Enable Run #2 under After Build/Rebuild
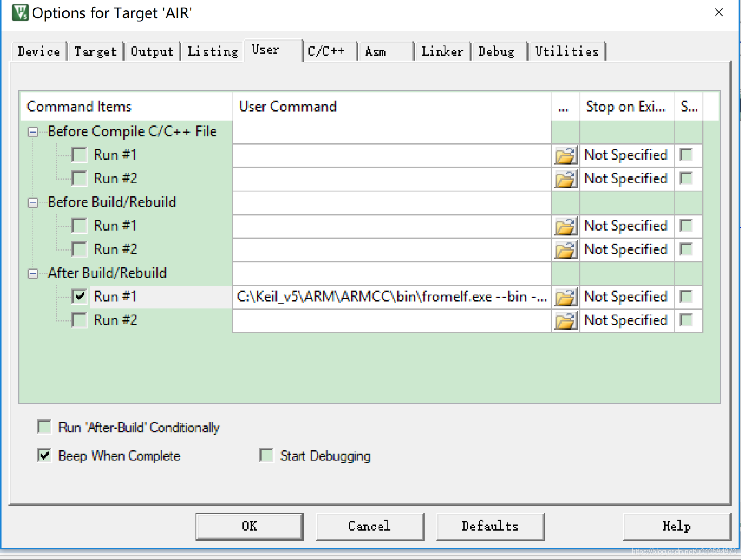The height and width of the screenshot is (560, 741). [79, 320]
